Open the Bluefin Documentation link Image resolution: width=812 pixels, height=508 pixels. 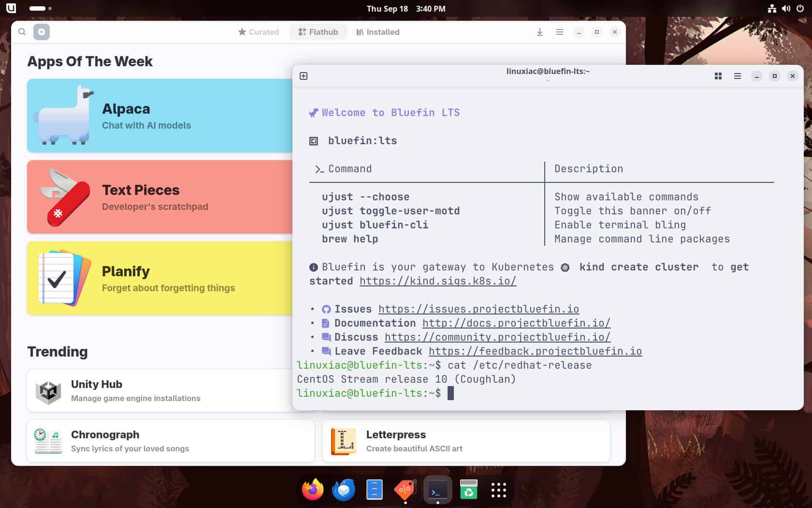[515, 323]
